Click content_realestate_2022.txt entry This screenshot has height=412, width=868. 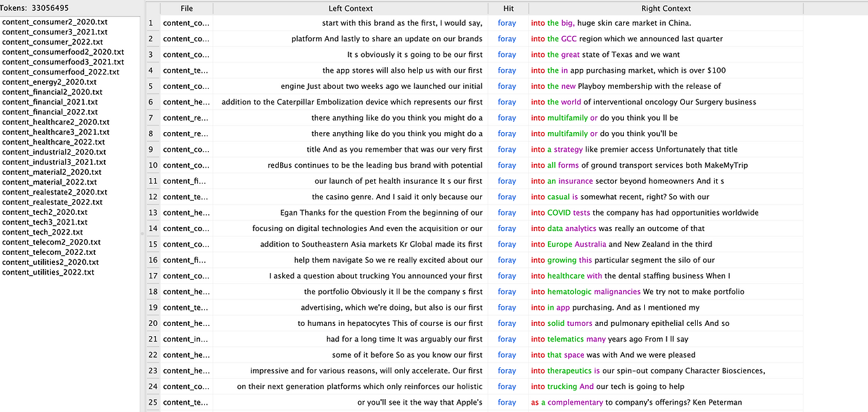tap(52, 202)
